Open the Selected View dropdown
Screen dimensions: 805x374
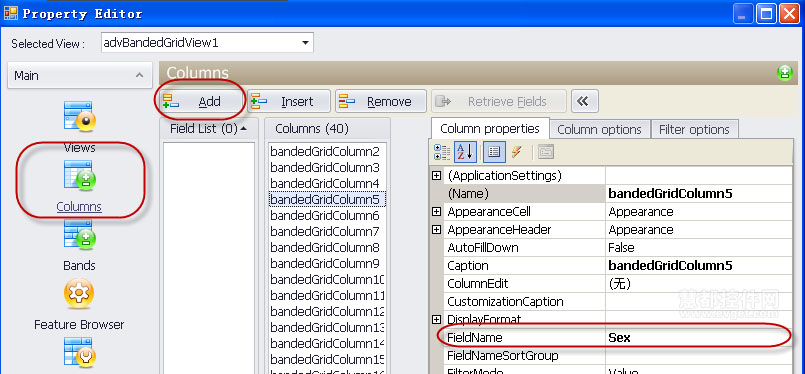[305, 43]
